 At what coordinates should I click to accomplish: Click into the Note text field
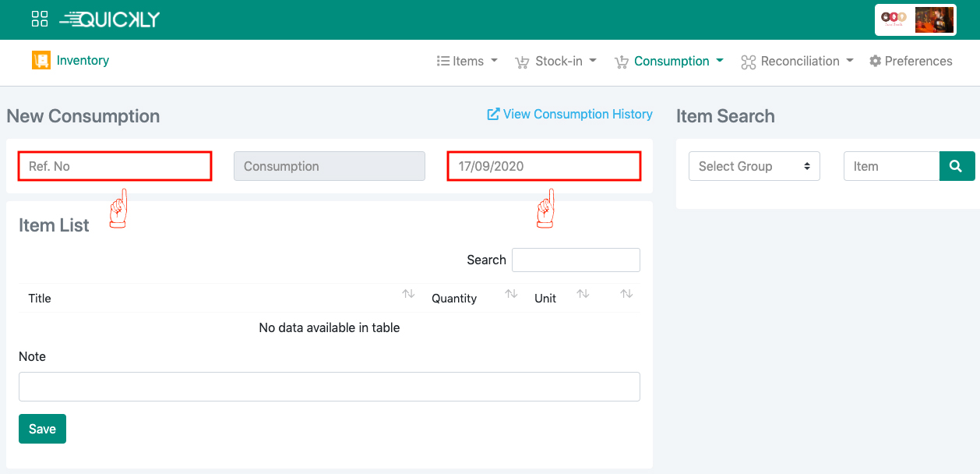tap(329, 387)
